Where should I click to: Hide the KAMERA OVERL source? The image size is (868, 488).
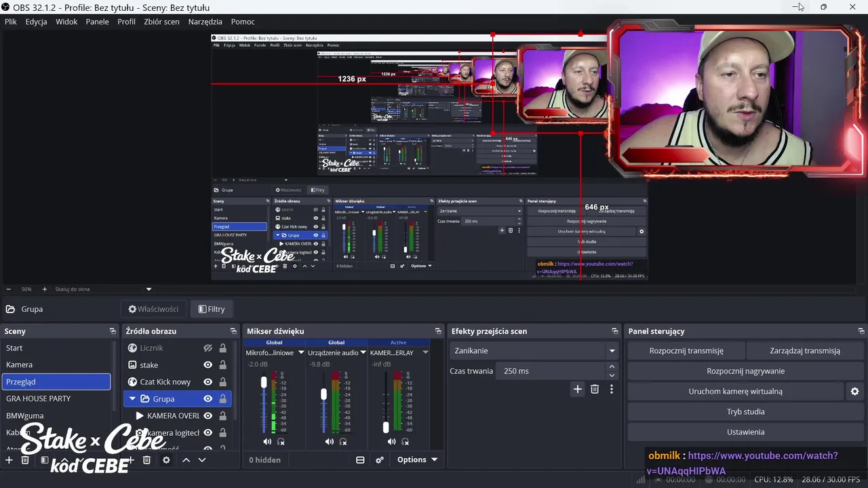click(x=208, y=416)
